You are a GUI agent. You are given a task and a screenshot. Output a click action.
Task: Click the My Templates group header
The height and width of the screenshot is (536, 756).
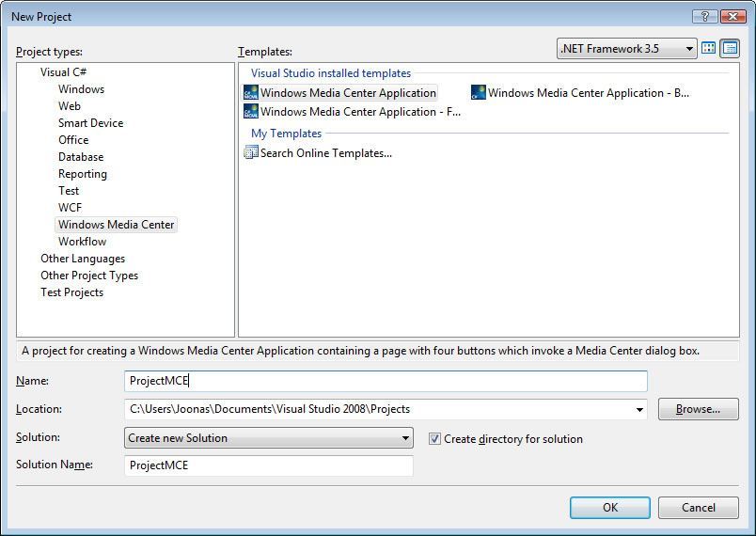click(287, 133)
